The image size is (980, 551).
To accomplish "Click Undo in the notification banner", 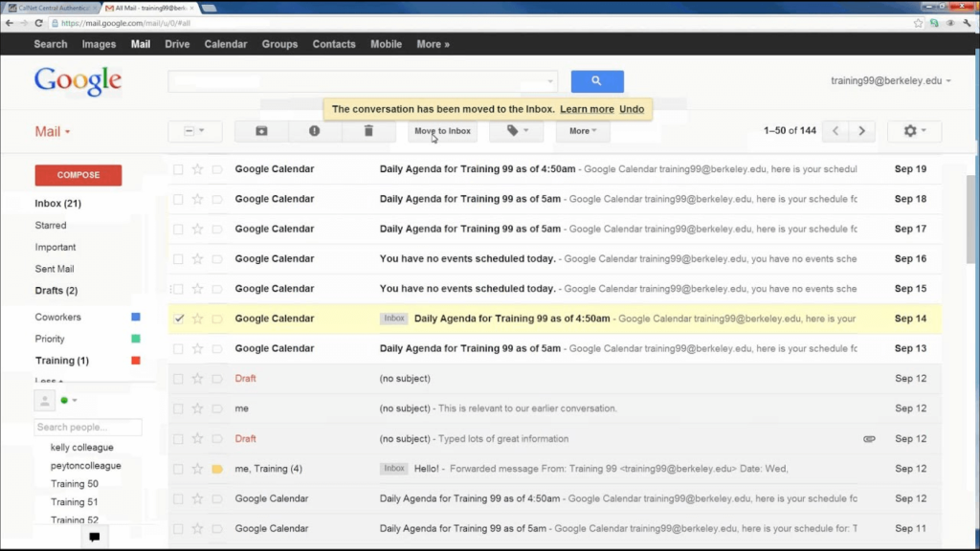I will pyautogui.click(x=632, y=109).
